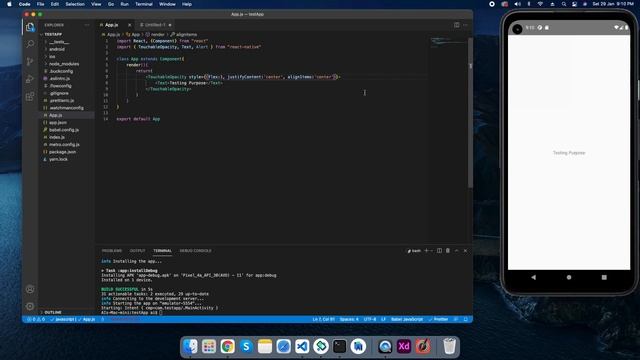Switch to the Output tab
640x360 pixels.
coord(138,251)
